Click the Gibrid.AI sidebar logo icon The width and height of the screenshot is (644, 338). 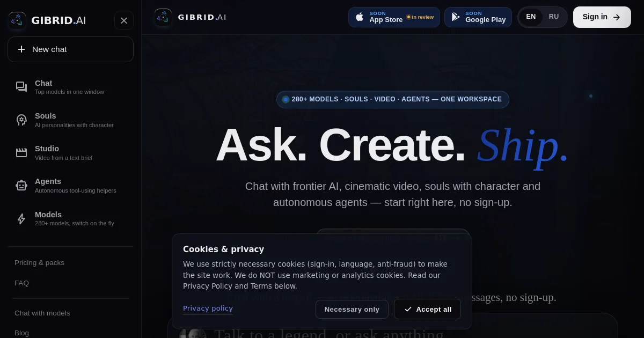17,20
